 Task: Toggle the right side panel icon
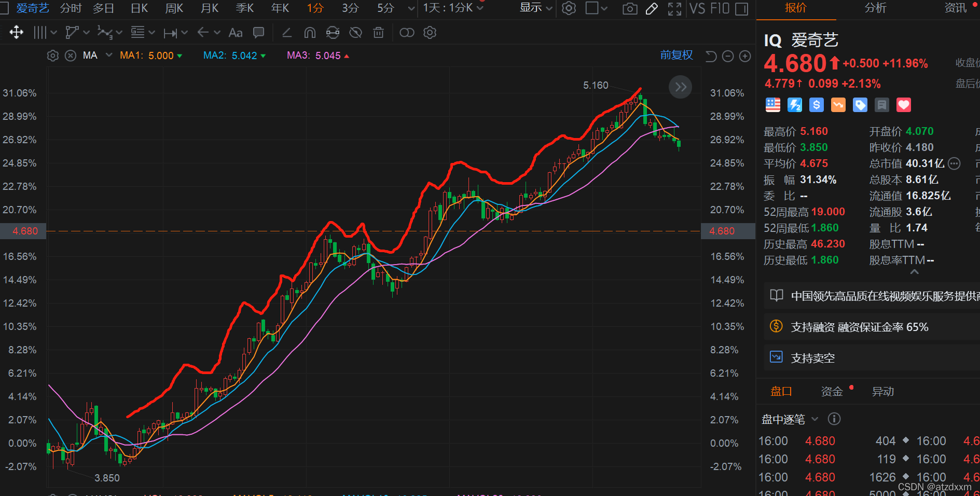[x=742, y=9]
